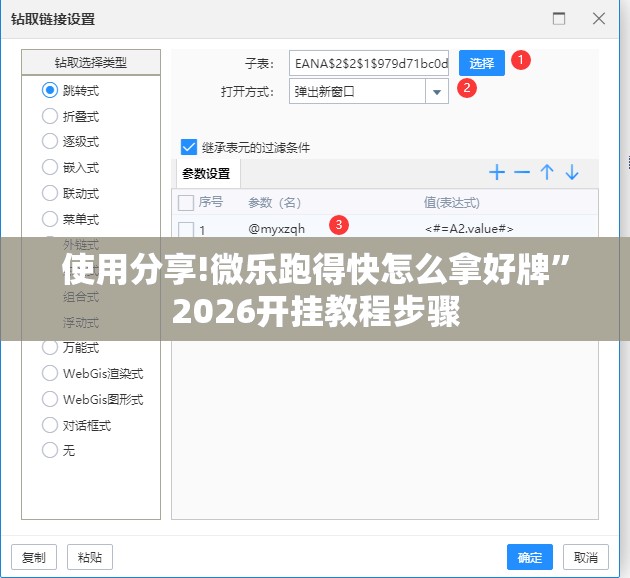Screen dimensions: 630x578
Task: Choose the 逐级式 radio option
Action: click(x=50, y=141)
